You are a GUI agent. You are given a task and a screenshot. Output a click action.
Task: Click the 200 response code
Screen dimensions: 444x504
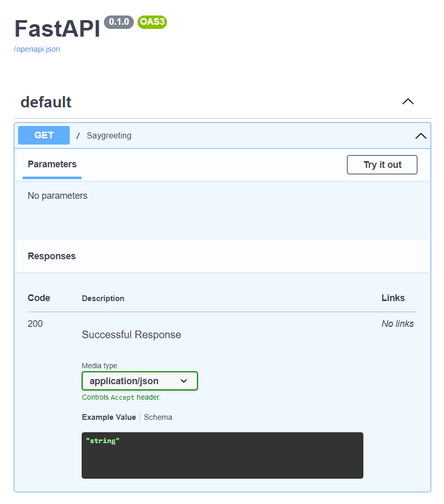(35, 323)
